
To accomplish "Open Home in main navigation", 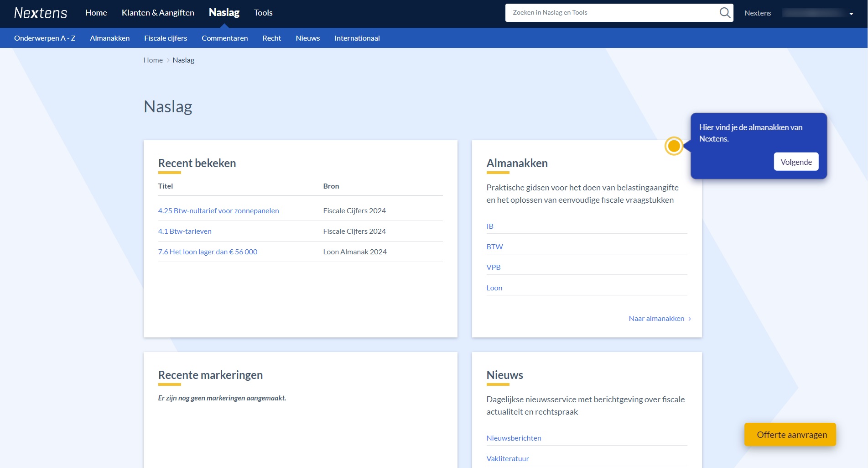I will click(96, 13).
